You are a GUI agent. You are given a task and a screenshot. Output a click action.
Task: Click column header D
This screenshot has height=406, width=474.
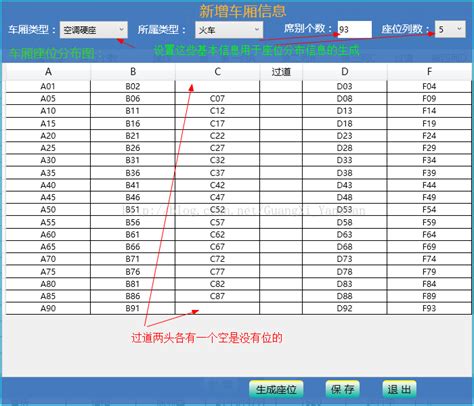345,72
